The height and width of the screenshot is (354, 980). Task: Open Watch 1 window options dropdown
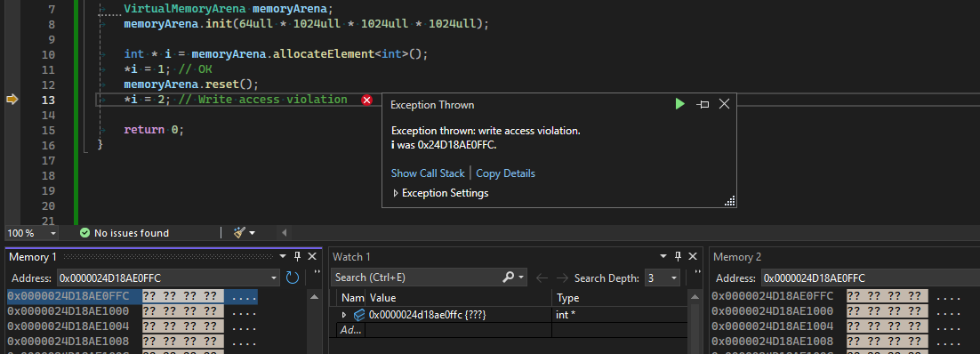(x=663, y=257)
